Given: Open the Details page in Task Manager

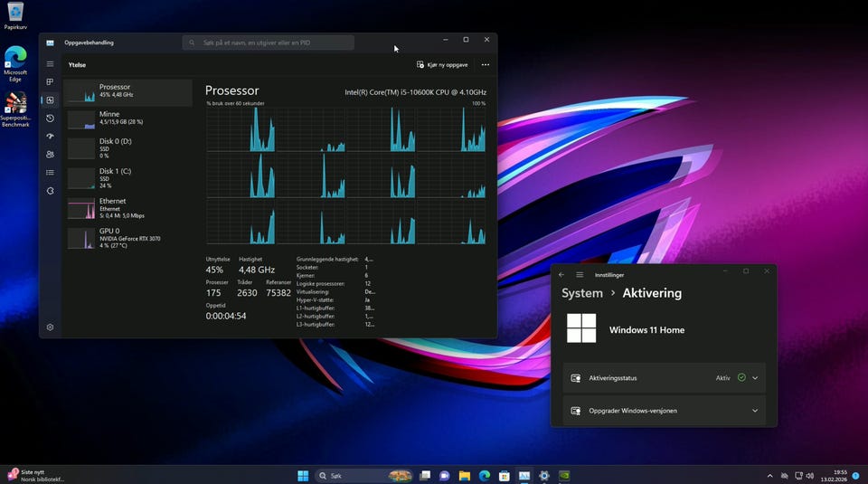Looking at the screenshot, I should [50, 173].
